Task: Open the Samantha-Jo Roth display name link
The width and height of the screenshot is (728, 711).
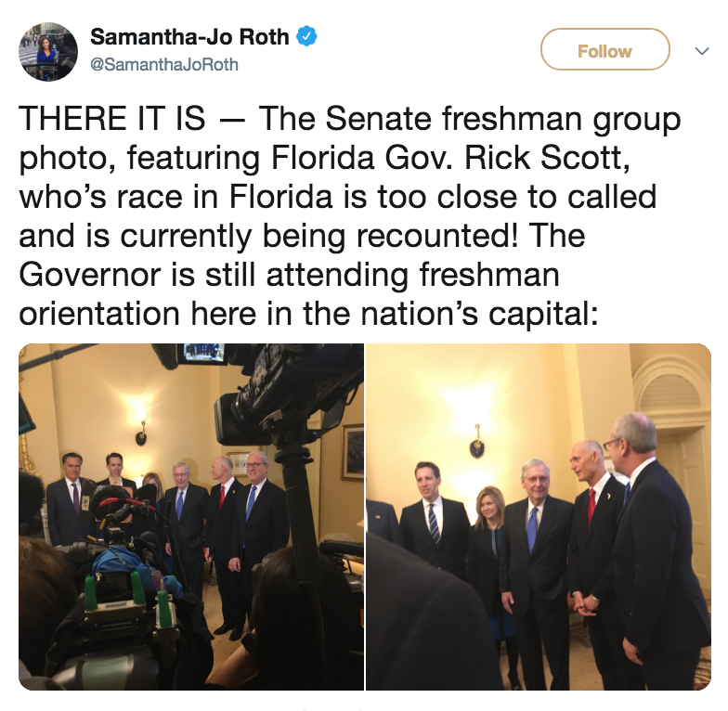Action: 189,37
